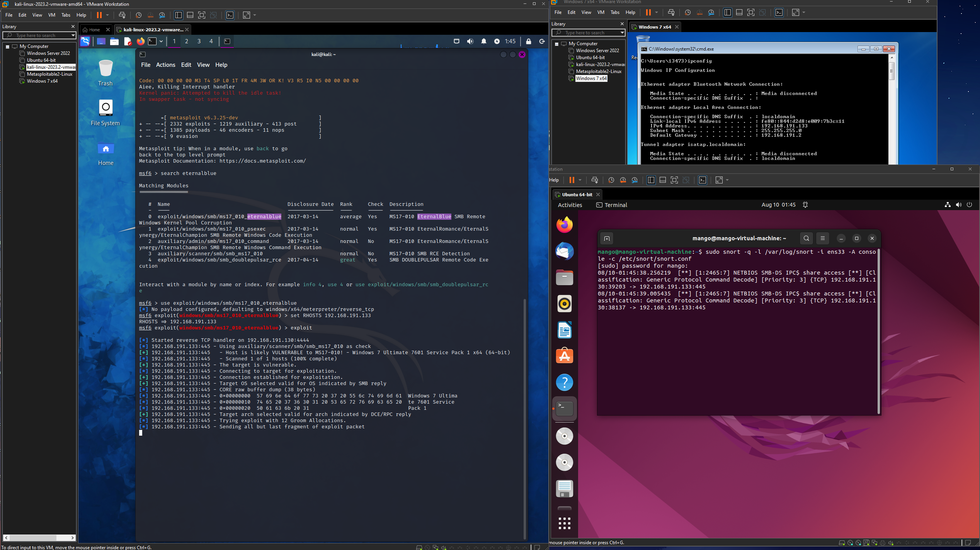The height and width of the screenshot is (550, 980).
Task: Show applications grid in Ubuntu dock
Action: 565,523
